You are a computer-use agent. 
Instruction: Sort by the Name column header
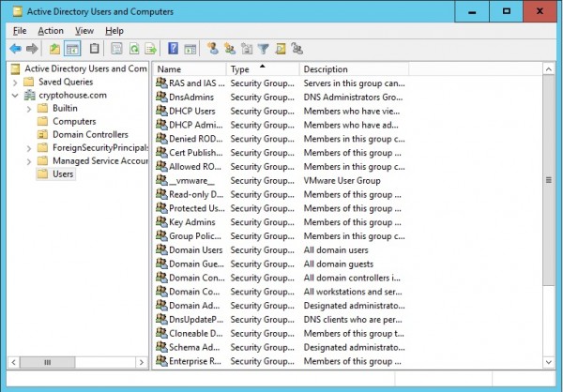tap(190, 68)
